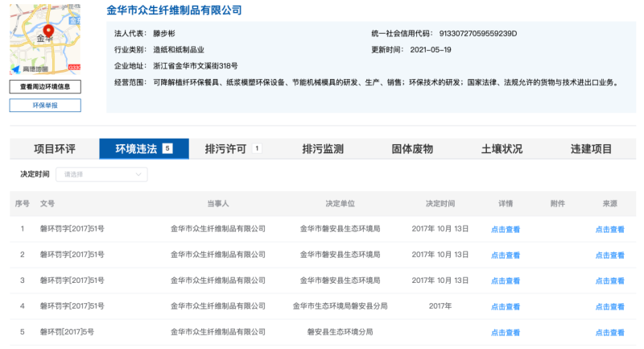Screen dimensions: 644x349
Task: Click the 环保举报 button
Action: [45, 105]
